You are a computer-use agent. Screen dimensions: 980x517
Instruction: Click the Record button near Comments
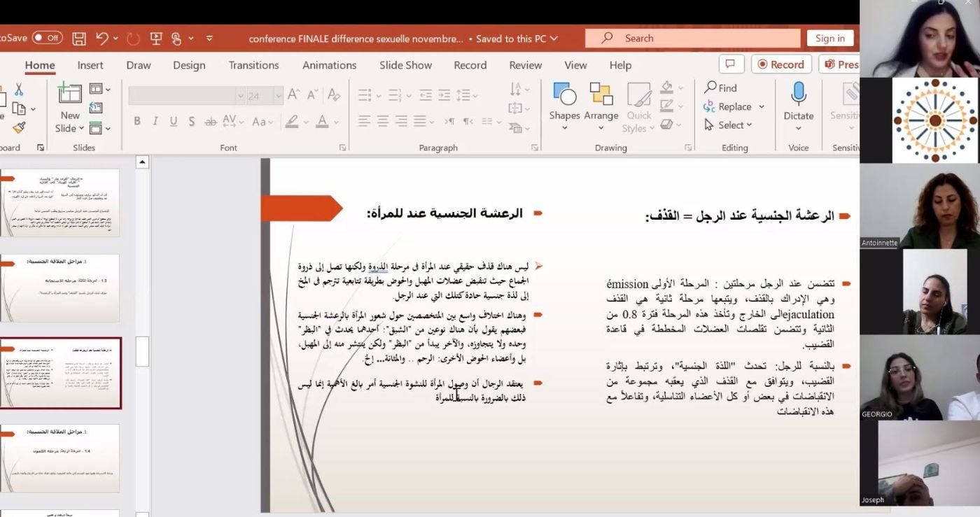pos(781,64)
